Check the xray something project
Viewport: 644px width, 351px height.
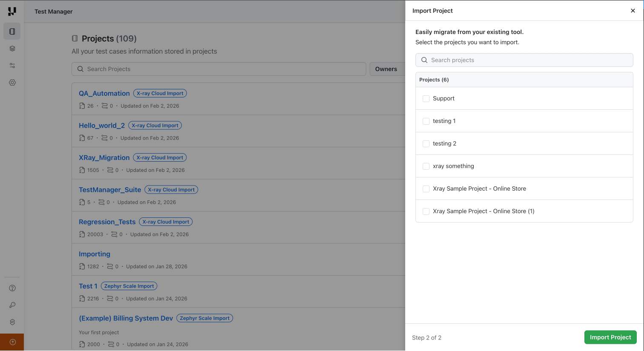426,166
